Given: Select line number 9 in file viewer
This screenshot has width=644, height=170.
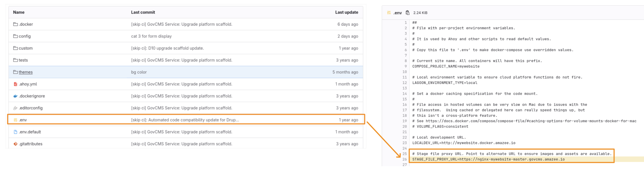Looking at the screenshot, I should point(405,66).
